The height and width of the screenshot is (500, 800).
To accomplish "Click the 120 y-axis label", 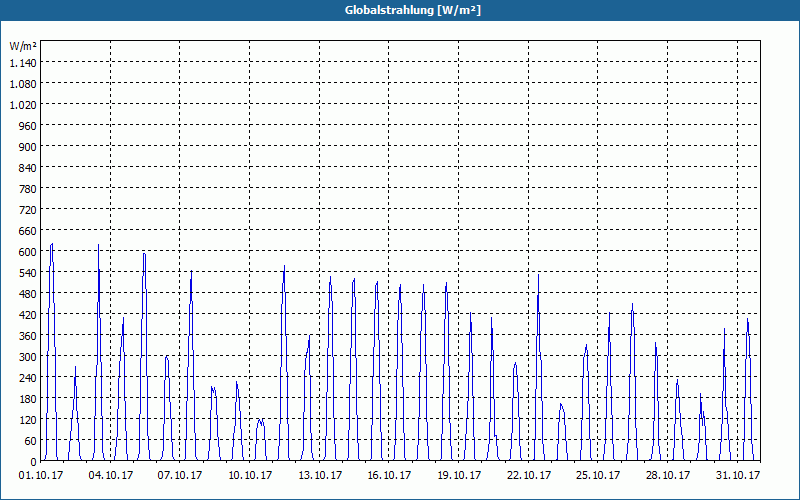I will click(x=28, y=420).
